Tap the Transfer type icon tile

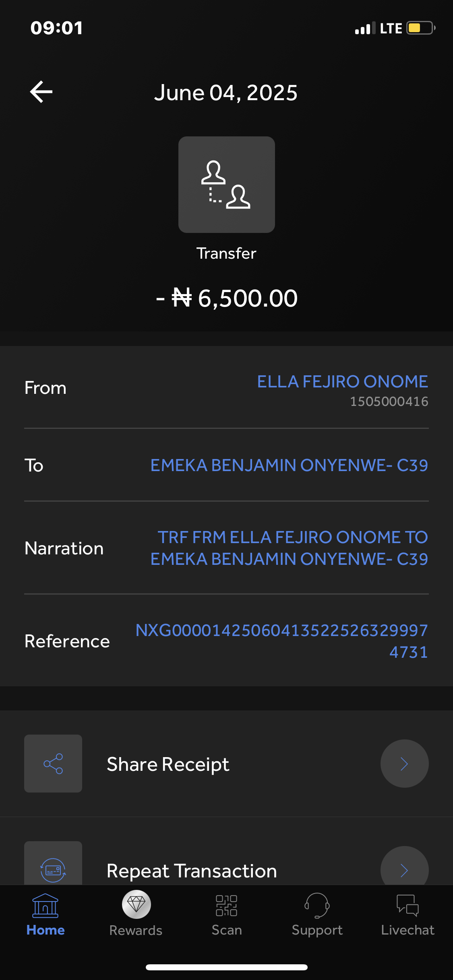[226, 185]
